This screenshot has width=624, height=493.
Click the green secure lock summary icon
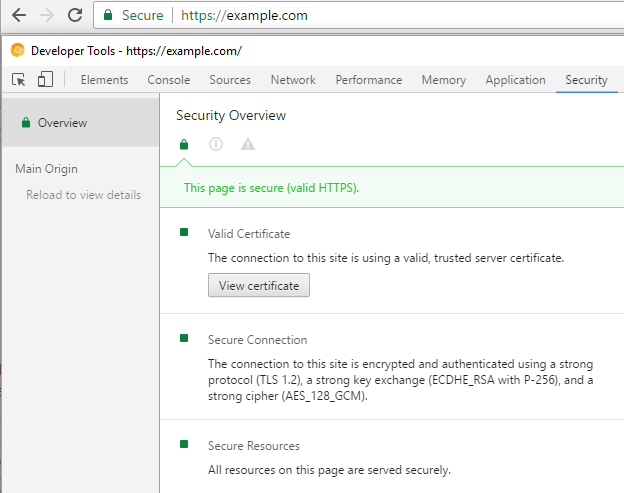coord(184,144)
